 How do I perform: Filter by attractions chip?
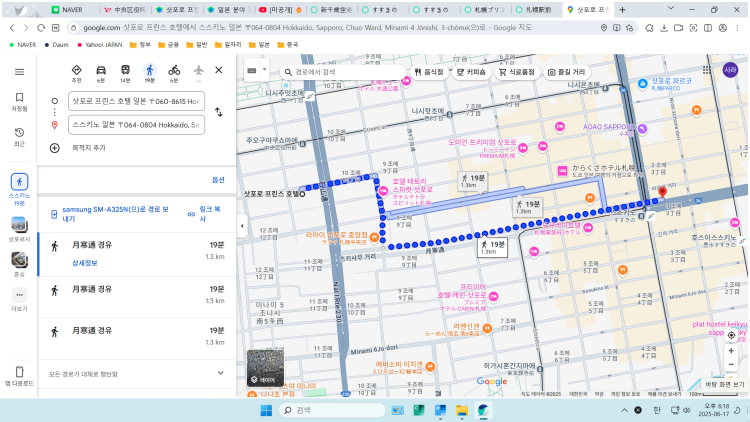[566, 72]
